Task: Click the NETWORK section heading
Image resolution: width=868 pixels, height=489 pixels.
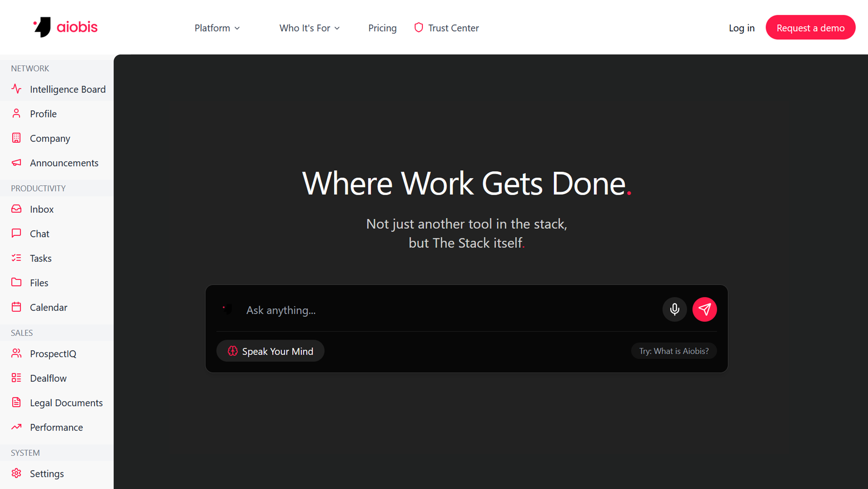Action: point(30,68)
